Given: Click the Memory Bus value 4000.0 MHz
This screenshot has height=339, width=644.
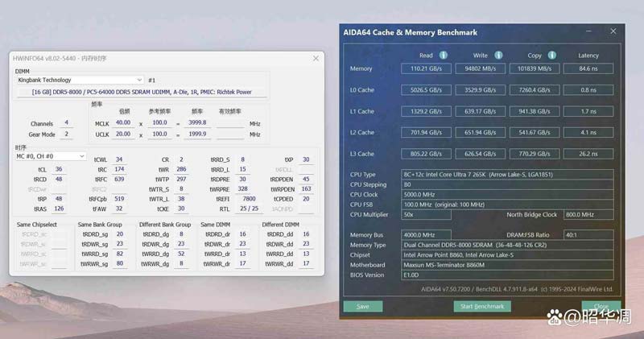Looking at the screenshot, I should (426, 235).
